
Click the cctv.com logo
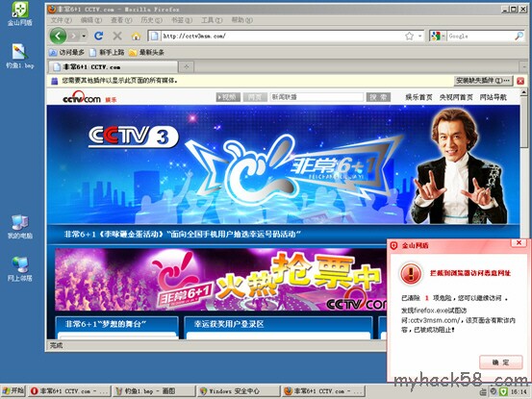pos(82,98)
